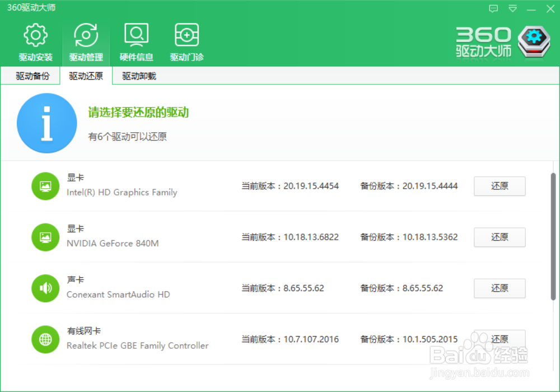Image resolution: width=560 pixels, height=392 pixels.
Task: Click the blue info circle icon
Action: (47, 122)
